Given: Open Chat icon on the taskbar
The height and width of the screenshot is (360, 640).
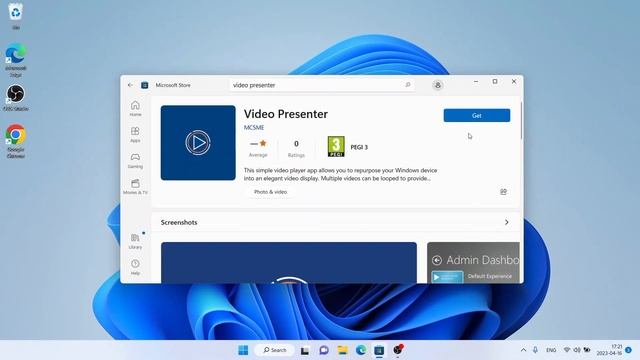Looking at the screenshot, I should point(324,350).
